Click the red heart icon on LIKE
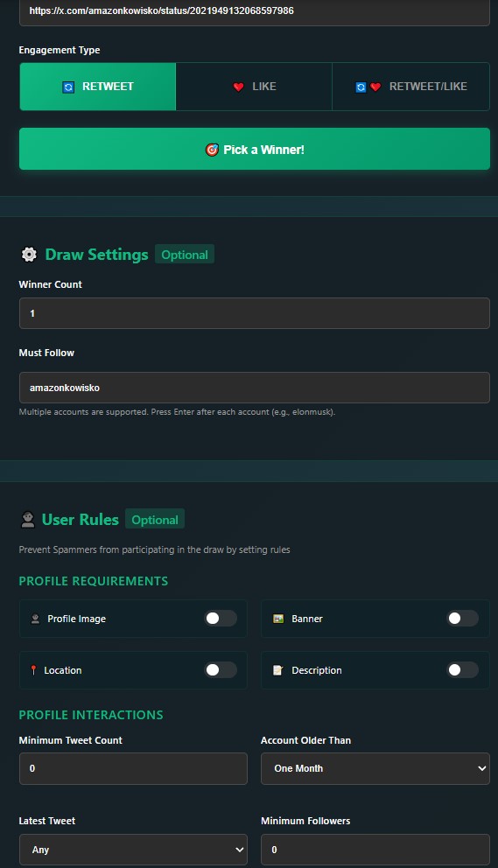The height and width of the screenshot is (868, 498). pos(238,87)
